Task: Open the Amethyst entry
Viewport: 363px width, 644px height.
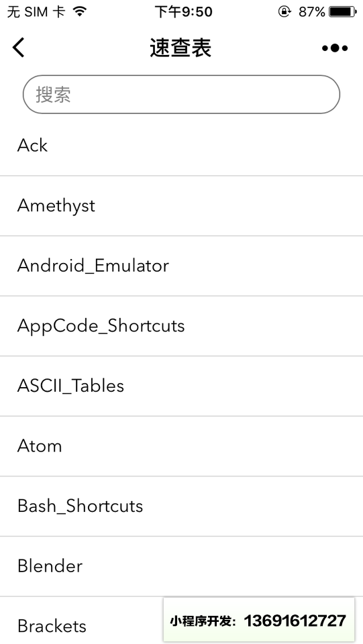Action: [181, 206]
